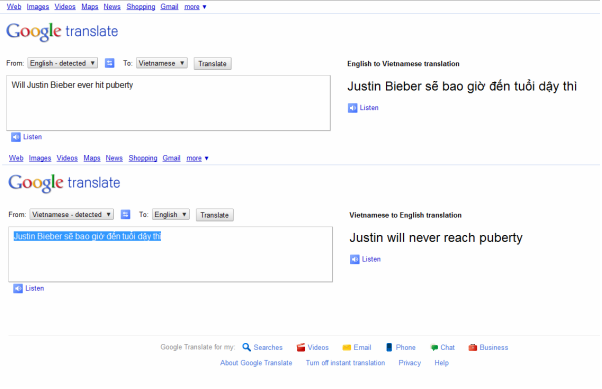602x389 pixels.
Task: Click Gmail in top navigation bar
Action: click(169, 7)
